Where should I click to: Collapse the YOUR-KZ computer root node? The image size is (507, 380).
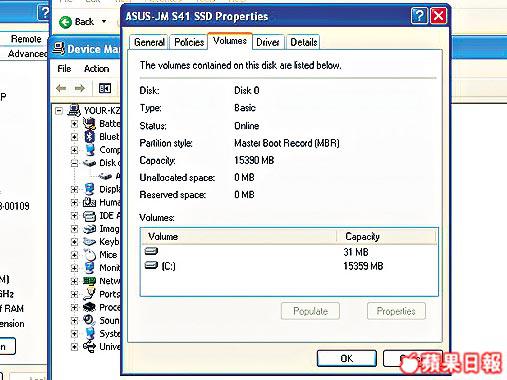pyautogui.click(x=59, y=111)
